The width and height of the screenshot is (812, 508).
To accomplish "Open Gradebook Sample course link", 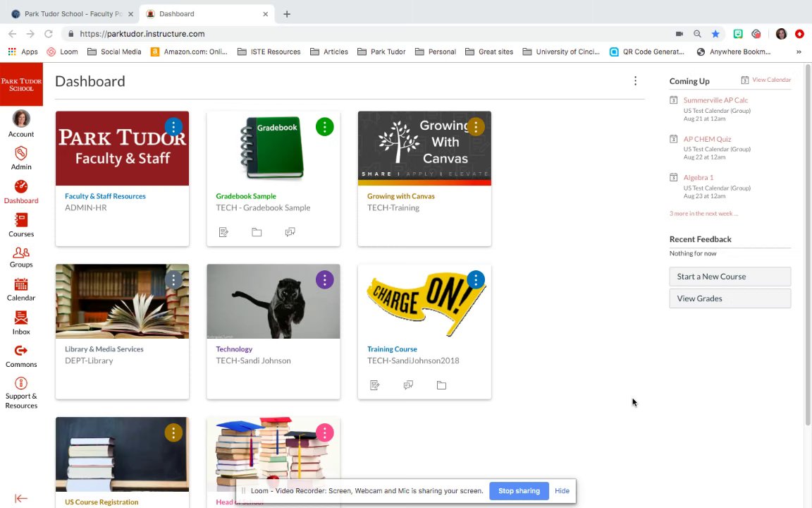I will tap(246, 196).
